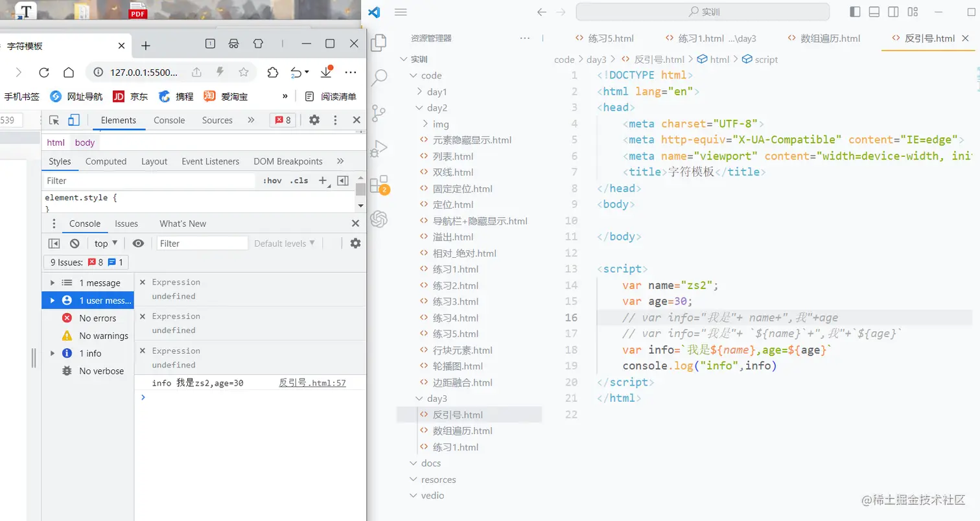Viewport: 980px width, 521px height.
Task: Open the PDF icon on the desktop
Action: pyautogui.click(x=138, y=9)
